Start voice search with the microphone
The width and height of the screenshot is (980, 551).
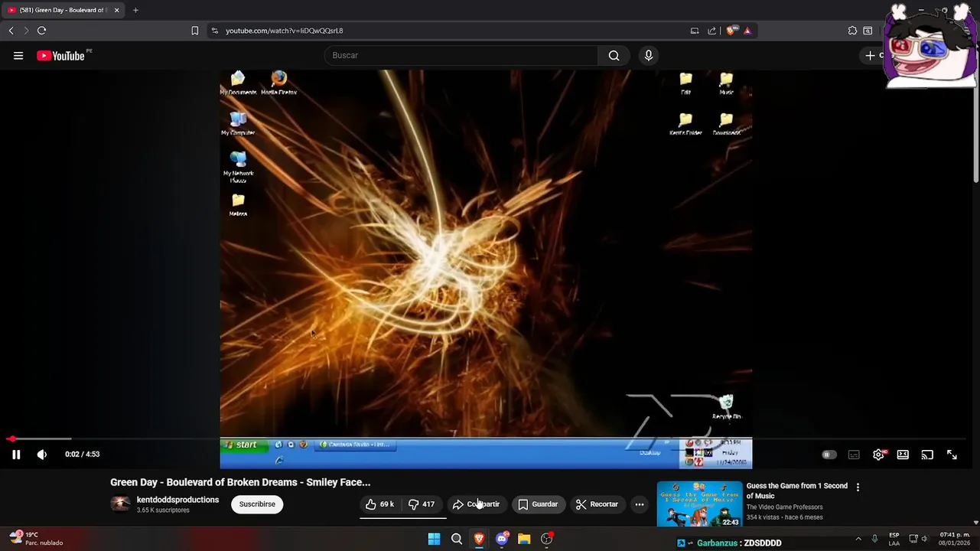648,56
